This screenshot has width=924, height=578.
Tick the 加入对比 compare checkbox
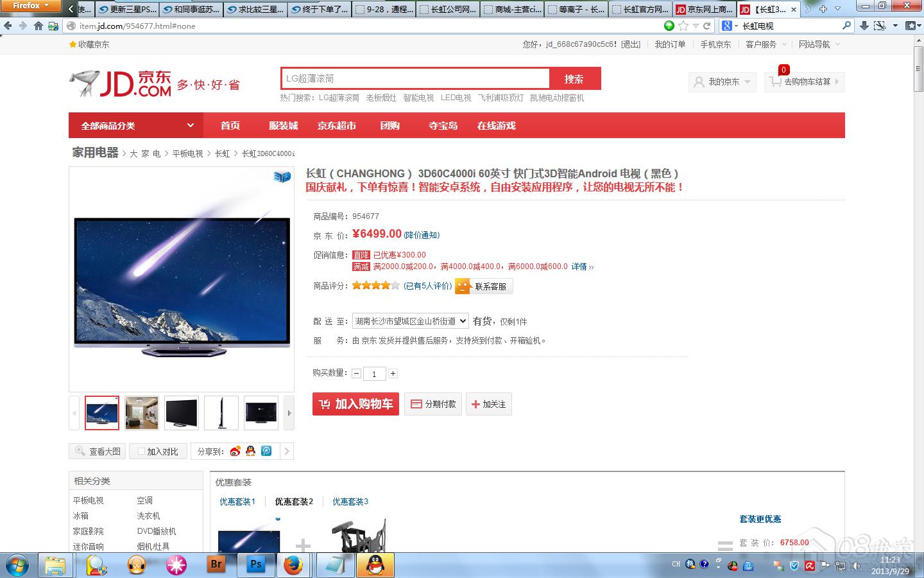142,451
